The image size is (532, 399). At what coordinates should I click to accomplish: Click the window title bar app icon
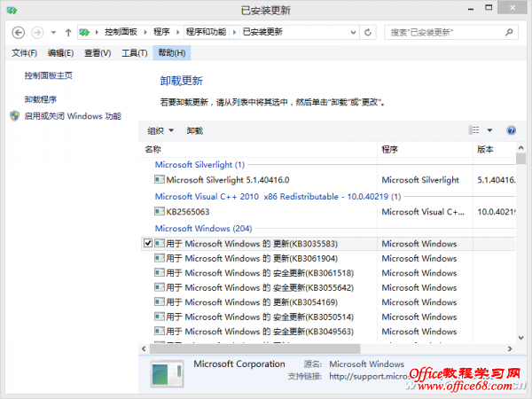tap(12, 11)
